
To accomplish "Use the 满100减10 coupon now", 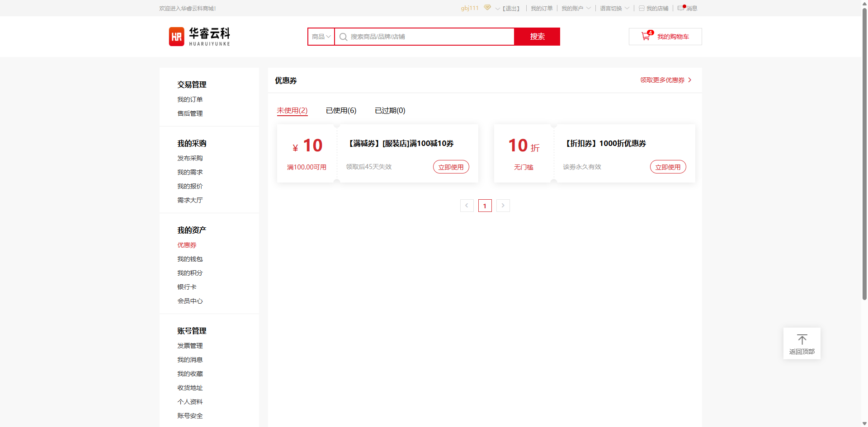I will [x=451, y=167].
